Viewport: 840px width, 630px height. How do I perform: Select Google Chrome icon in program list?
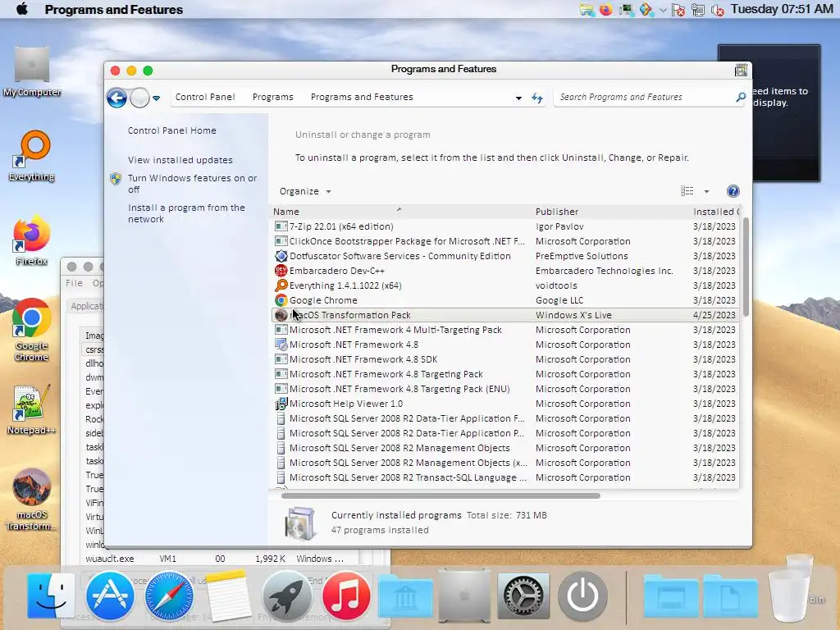coord(281,300)
